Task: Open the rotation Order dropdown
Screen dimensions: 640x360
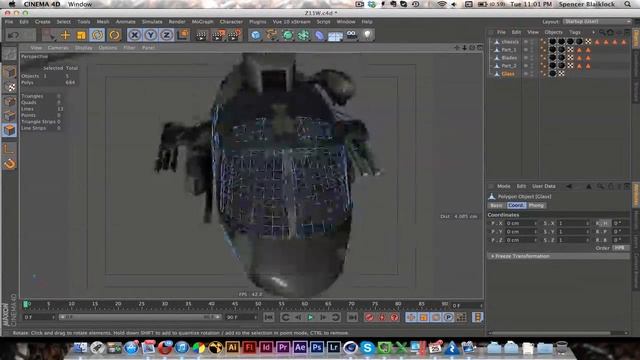Action: [x=620, y=248]
